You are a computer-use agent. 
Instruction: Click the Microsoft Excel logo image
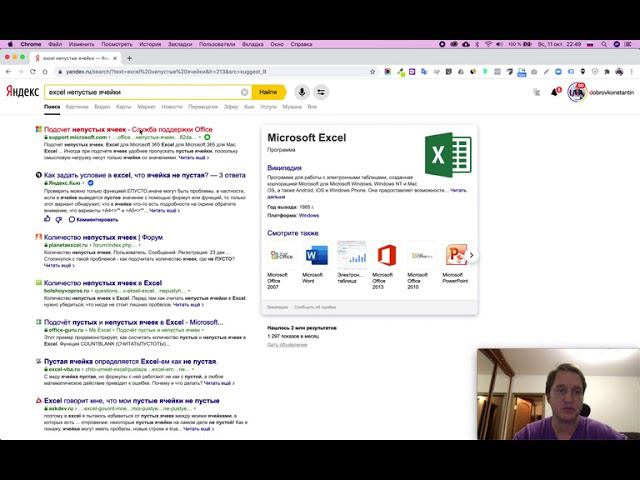[448, 155]
